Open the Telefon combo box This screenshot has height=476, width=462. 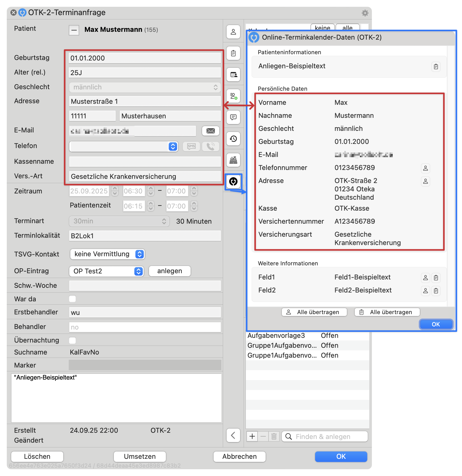(123, 147)
